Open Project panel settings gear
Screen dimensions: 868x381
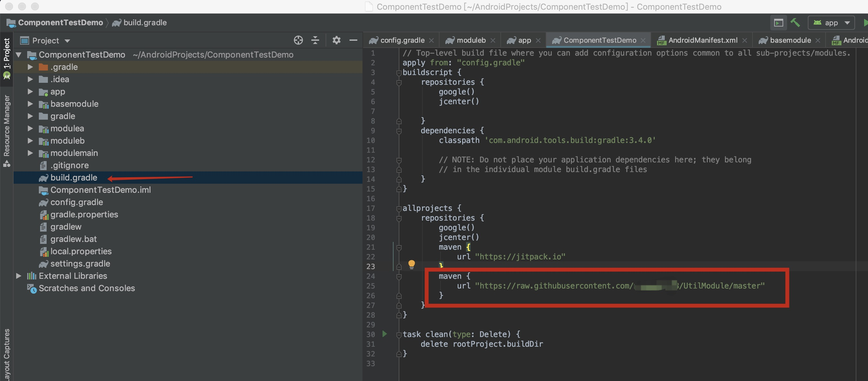click(x=336, y=40)
